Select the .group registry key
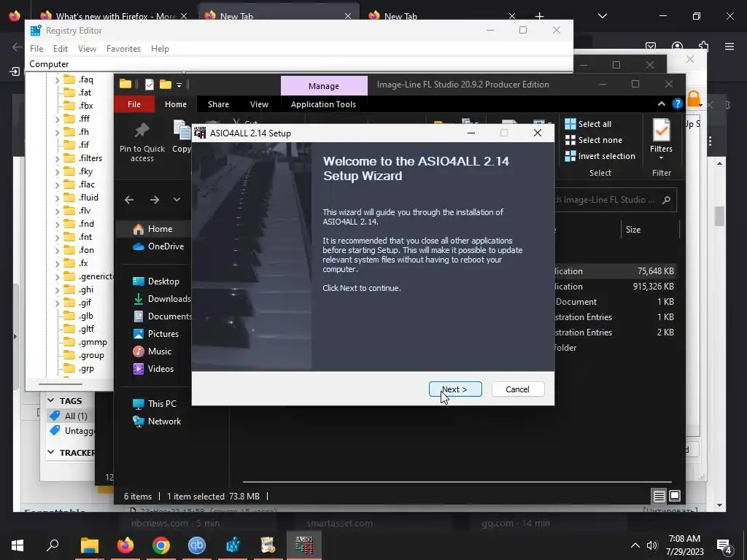 (x=91, y=355)
